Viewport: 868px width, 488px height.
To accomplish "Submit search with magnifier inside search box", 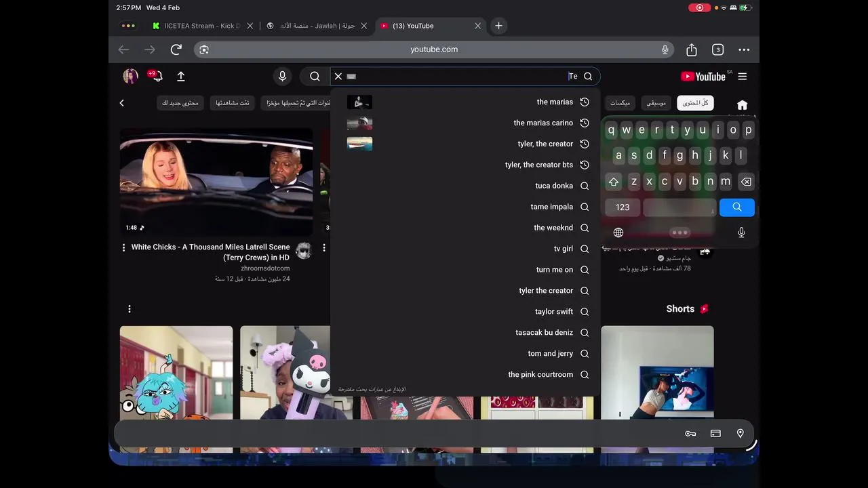I will (x=588, y=77).
